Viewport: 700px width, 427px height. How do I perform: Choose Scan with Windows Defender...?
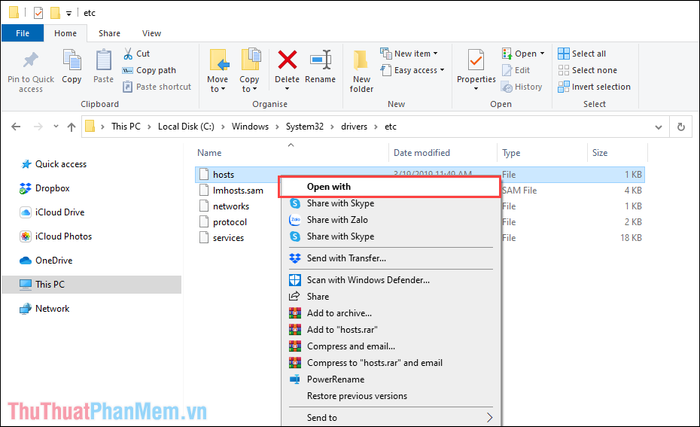pyautogui.click(x=391, y=280)
